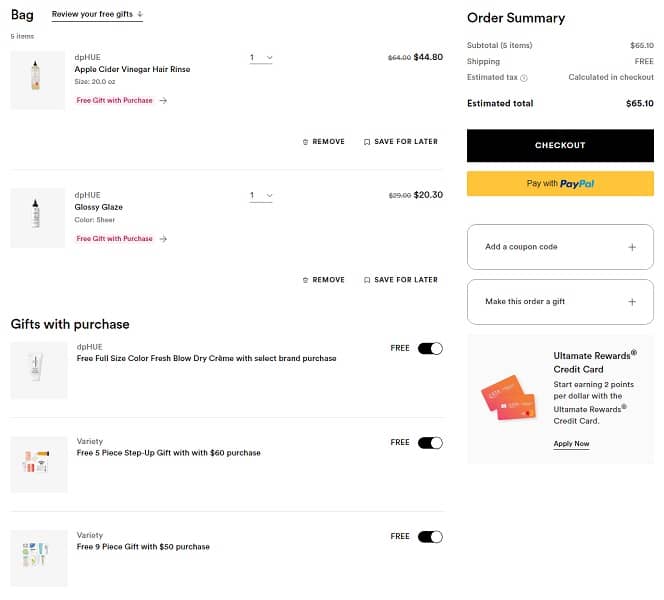Screen dimensions: 664x600
Task: Click trash icon for Apple Cider Vinegar Rinse
Action: tap(305, 142)
